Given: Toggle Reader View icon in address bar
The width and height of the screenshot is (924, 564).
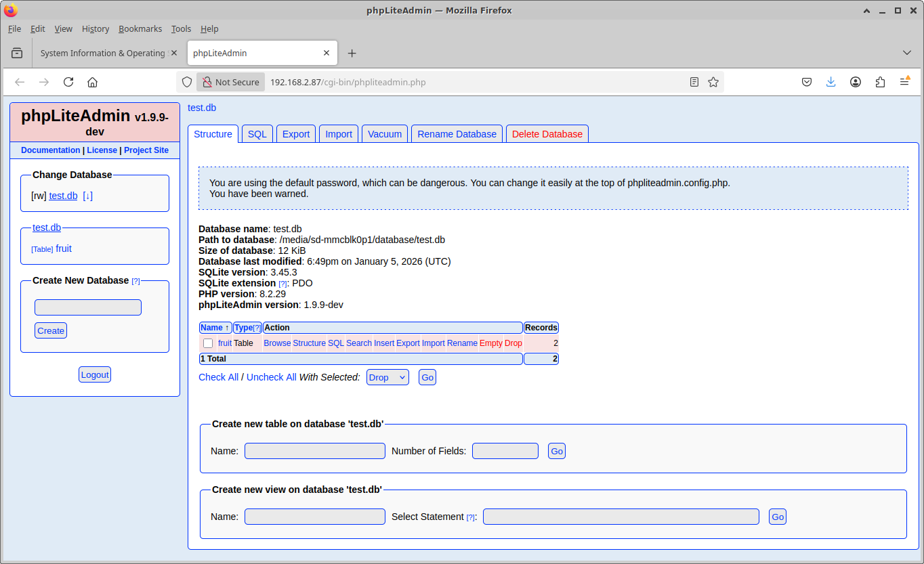Looking at the screenshot, I should [694, 82].
